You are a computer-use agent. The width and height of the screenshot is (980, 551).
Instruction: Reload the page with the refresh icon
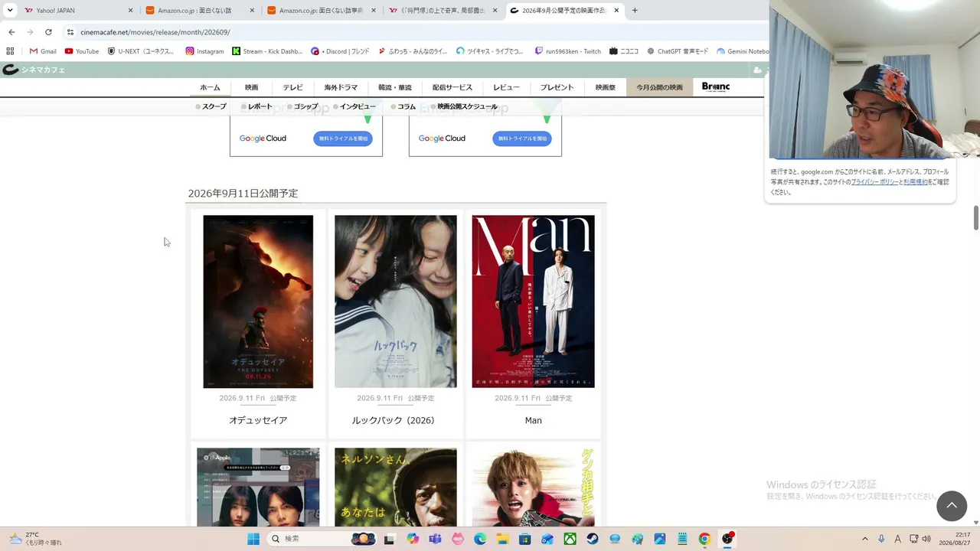point(48,32)
